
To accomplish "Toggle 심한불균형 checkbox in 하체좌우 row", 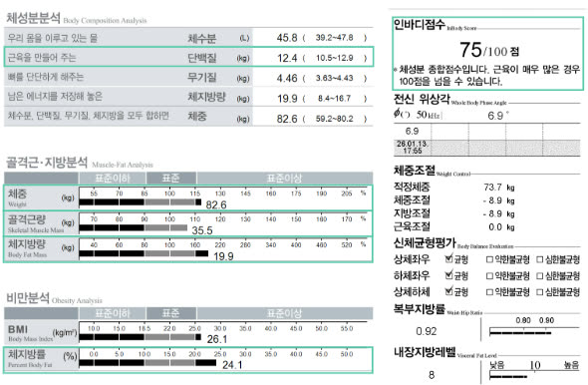I will click(539, 276).
